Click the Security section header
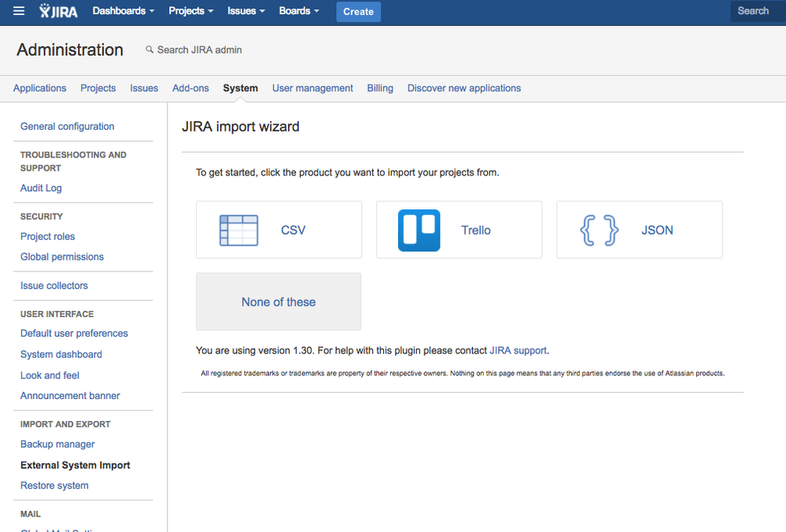Screen dimensions: 786x532 coord(42,216)
